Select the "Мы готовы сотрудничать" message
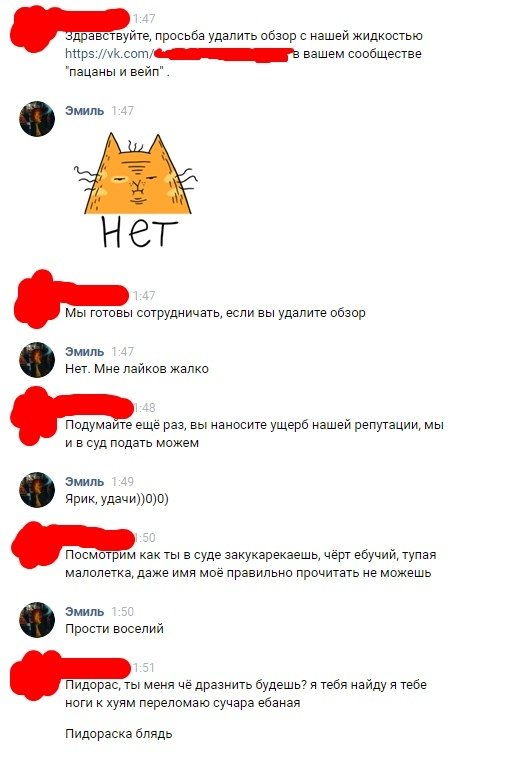The image size is (516, 759). pyautogui.click(x=215, y=313)
